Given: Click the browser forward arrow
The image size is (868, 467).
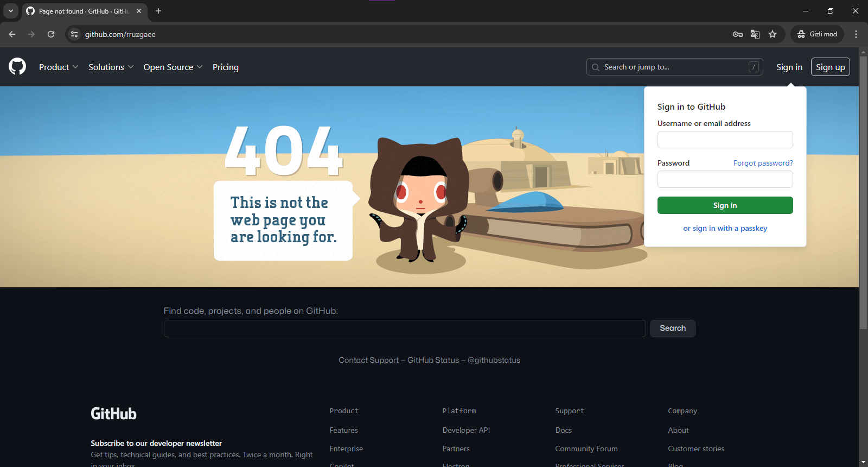Looking at the screenshot, I should [x=31, y=34].
